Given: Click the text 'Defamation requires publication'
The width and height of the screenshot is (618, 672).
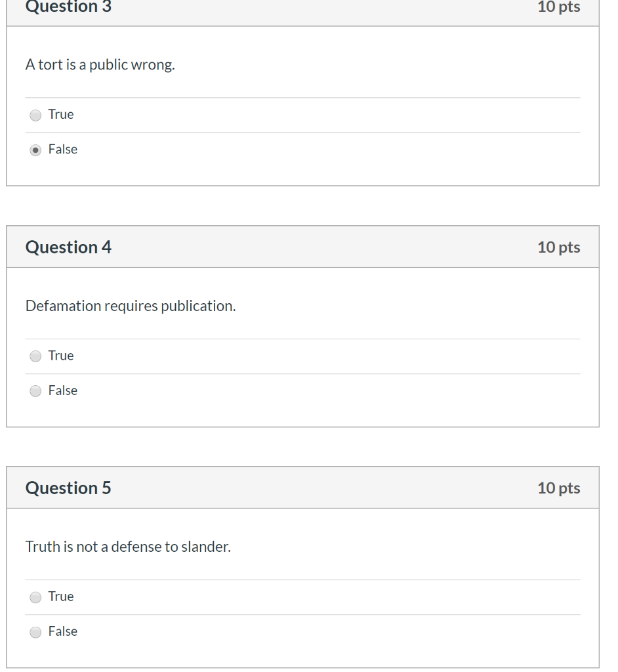Looking at the screenshot, I should pos(130,306).
